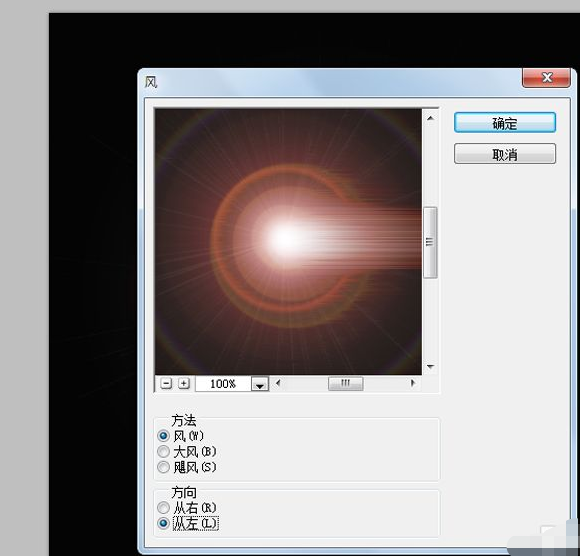Cancel with the 取消 button

(x=505, y=154)
